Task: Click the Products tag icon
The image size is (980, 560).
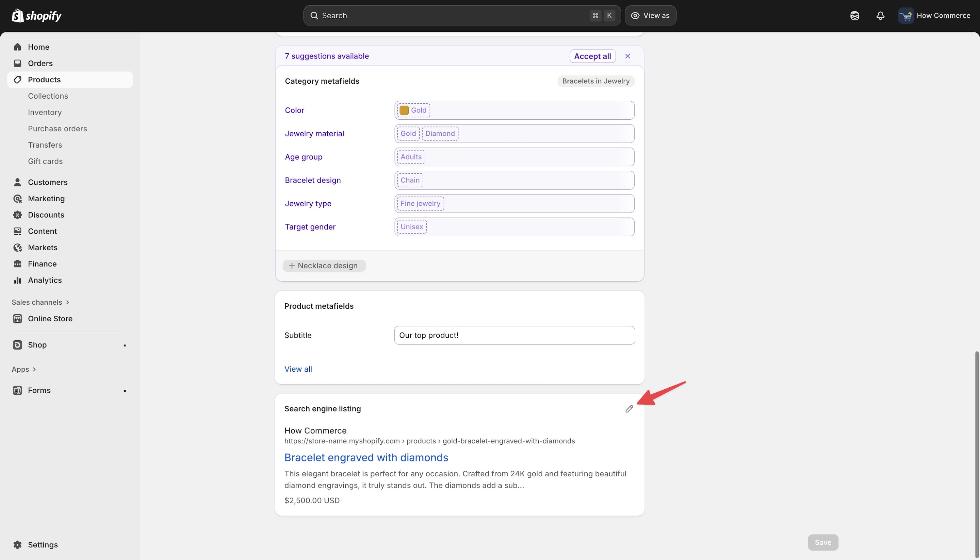Action: 17,80
